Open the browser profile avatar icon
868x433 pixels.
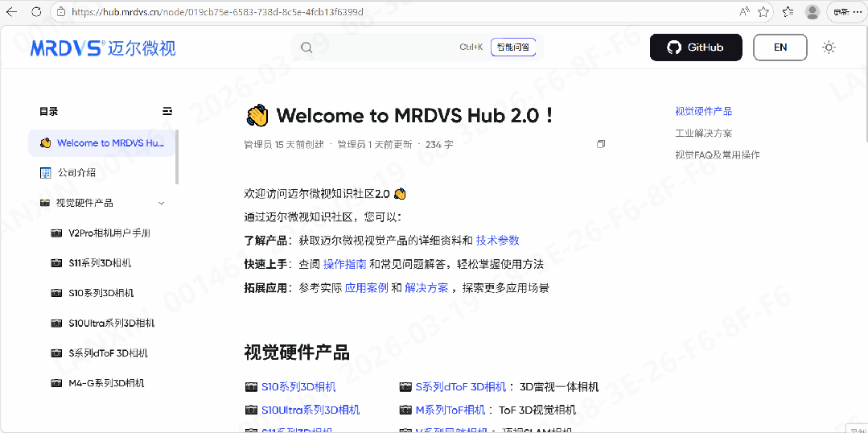click(x=812, y=12)
